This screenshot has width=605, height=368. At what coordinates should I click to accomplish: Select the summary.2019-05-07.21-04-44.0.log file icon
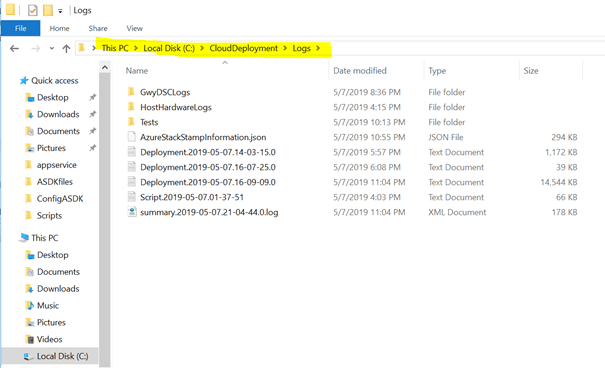tap(132, 212)
